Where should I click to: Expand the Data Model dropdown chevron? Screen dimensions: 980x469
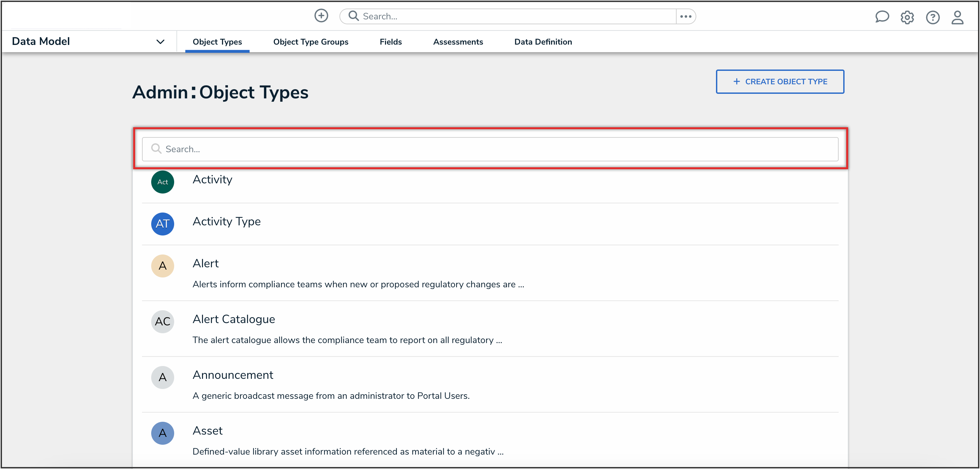(x=160, y=41)
